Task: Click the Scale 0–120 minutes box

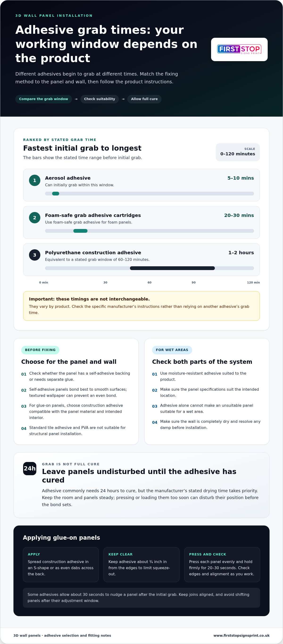Action: tap(238, 152)
